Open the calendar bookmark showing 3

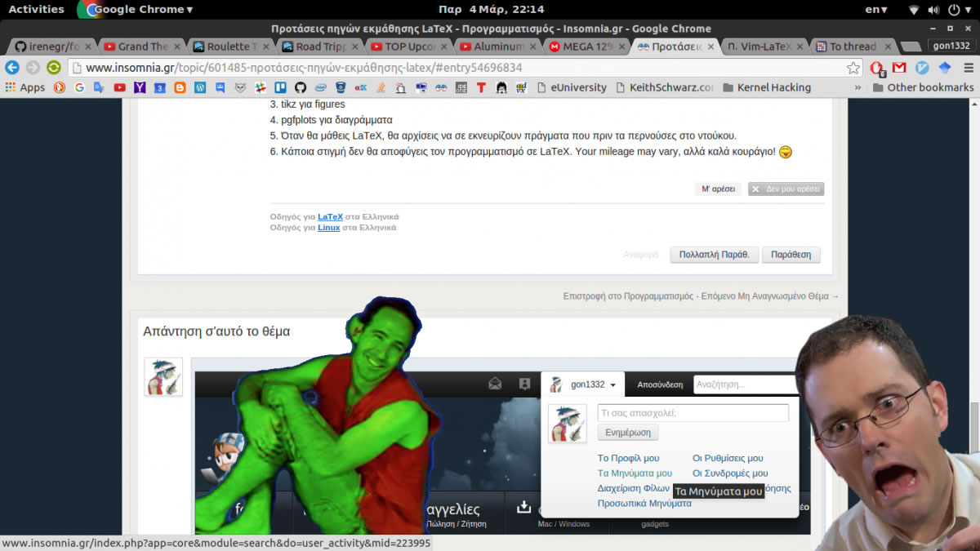click(x=160, y=87)
